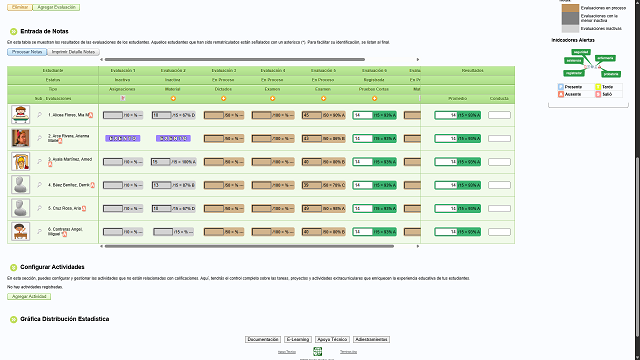Click the photo thumbnail of student 2 Arce Rivera

coord(20,138)
